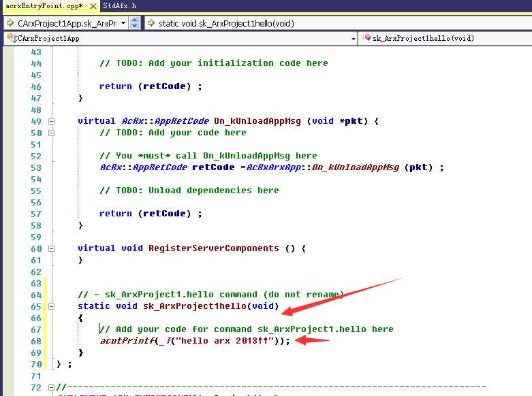The image size is (532, 396).
Task: Switch to the acrxEntryPoint.cpp tab
Action: tap(44, 5)
